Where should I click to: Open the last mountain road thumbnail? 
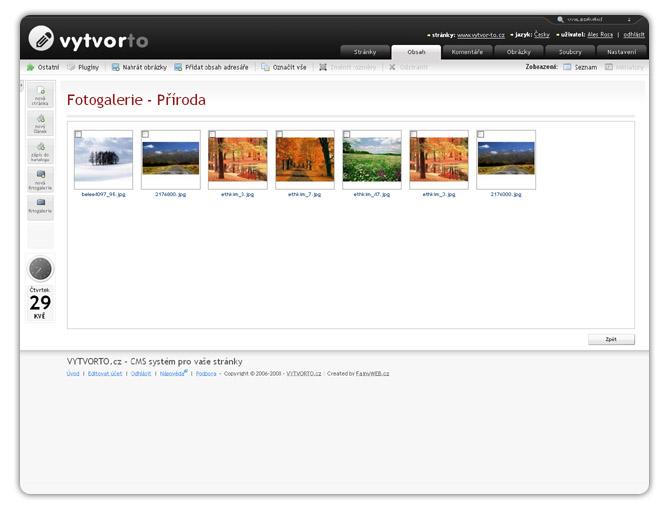(x=506, y=160)
